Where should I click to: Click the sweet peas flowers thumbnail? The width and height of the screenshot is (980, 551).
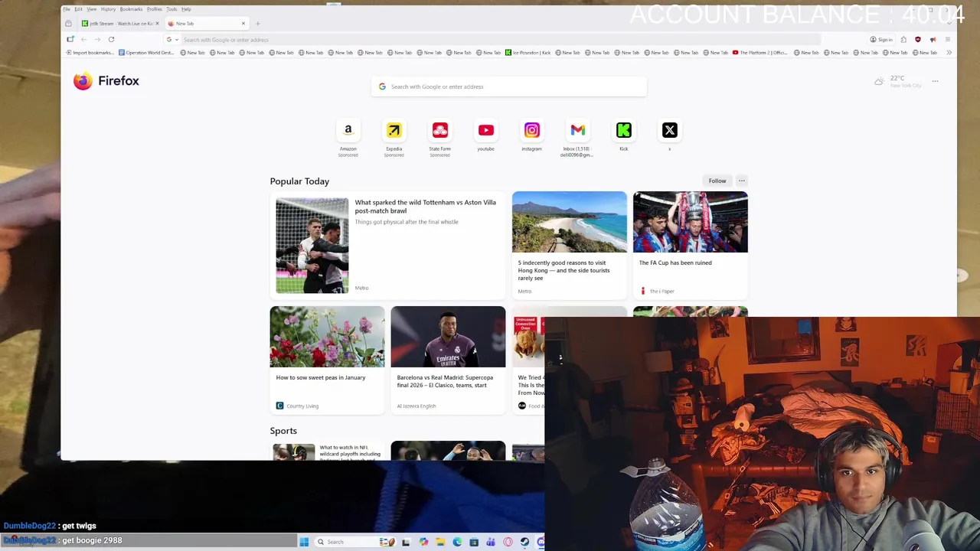pos(327,337)
